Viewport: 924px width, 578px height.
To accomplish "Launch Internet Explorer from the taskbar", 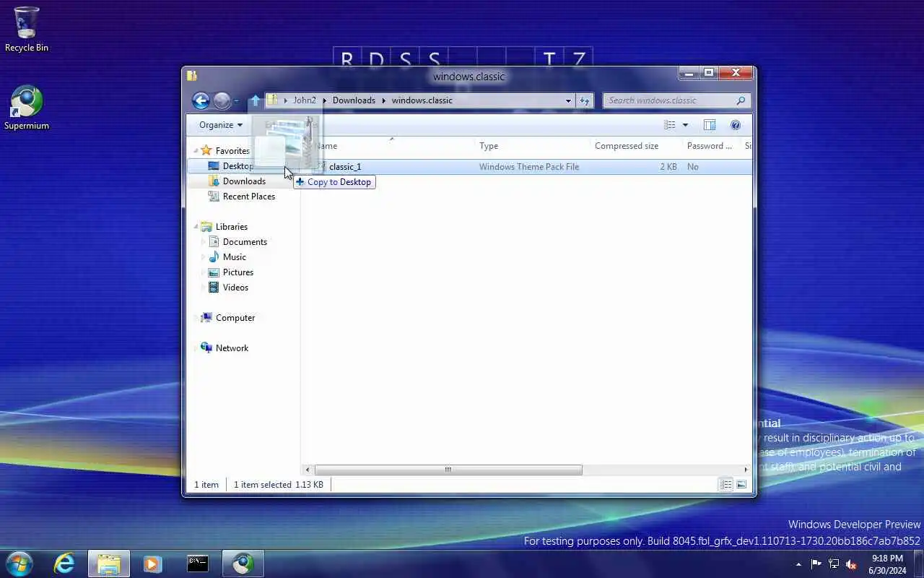I will pos(64,564).
